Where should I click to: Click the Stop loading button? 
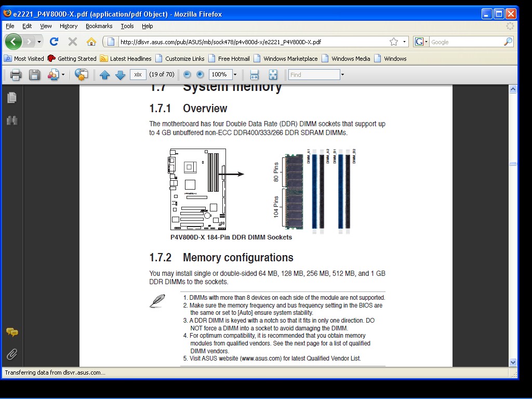pos(73,42)
